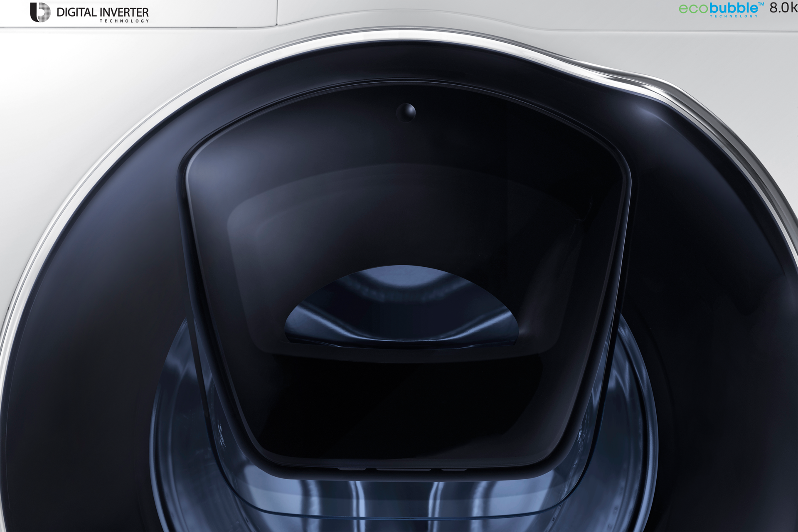Click the TECHNOLOGY text under ecobubble

[734, 16]
